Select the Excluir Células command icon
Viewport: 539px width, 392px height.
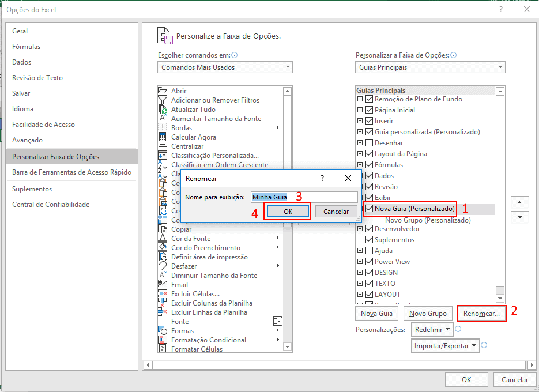[x=164, y=293]
